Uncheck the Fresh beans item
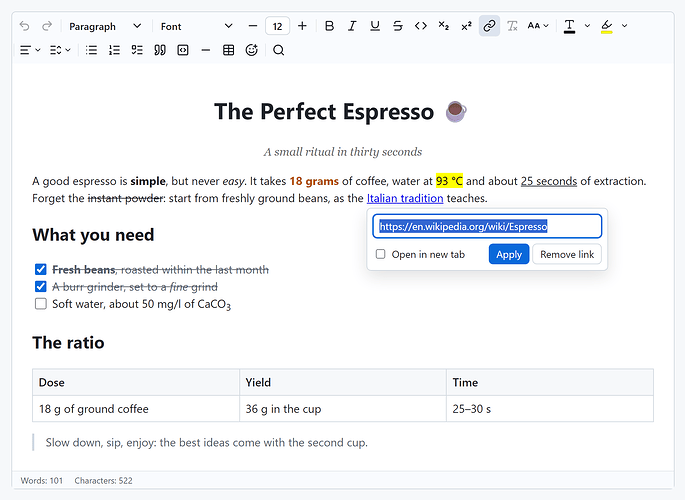The width and height of the screenshot is (685, 500). 41,269
